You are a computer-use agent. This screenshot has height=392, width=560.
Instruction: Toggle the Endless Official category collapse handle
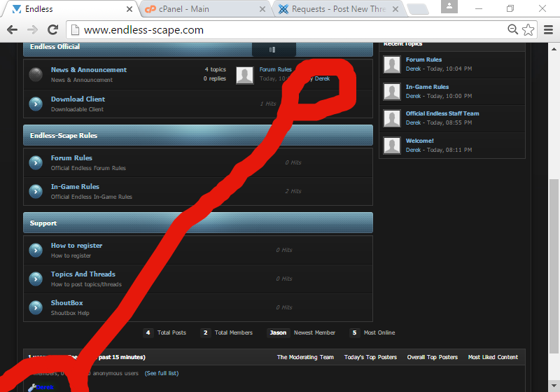pos(274,50)
